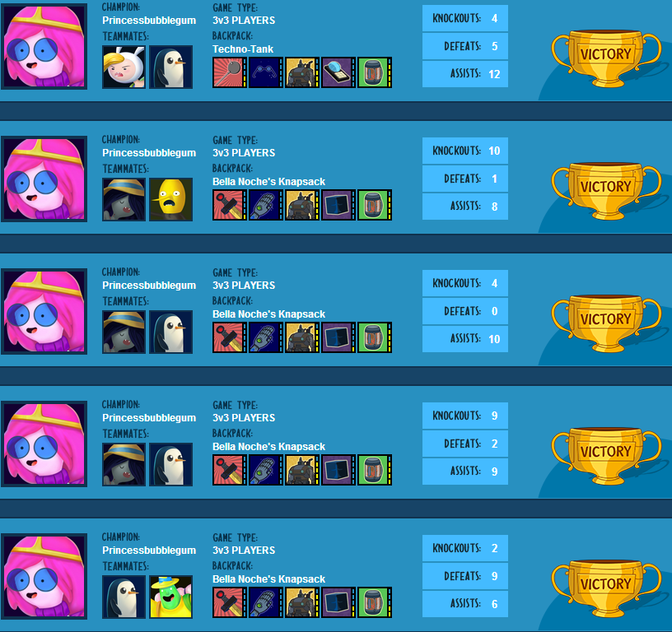The width and height of the screenshot is (672, 632).
Task: Click Princess Bubblegum portrait in the last match
Action: point(44,576)
